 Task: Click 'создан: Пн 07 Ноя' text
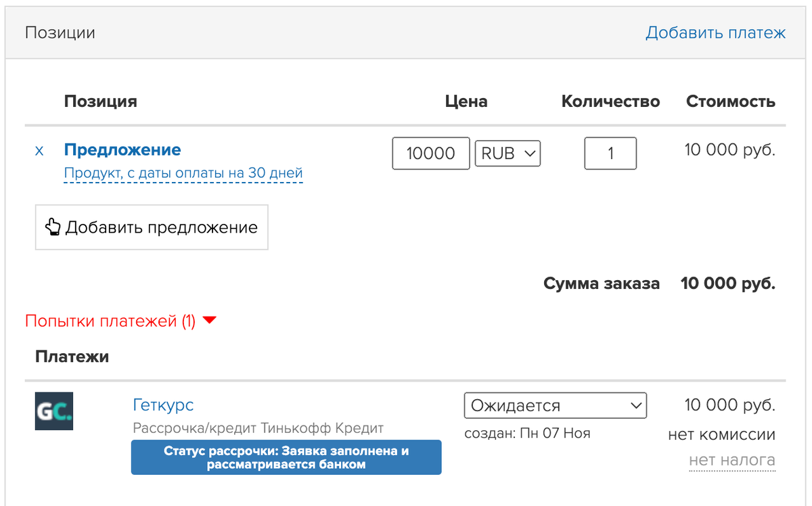[x=527, y=433]
